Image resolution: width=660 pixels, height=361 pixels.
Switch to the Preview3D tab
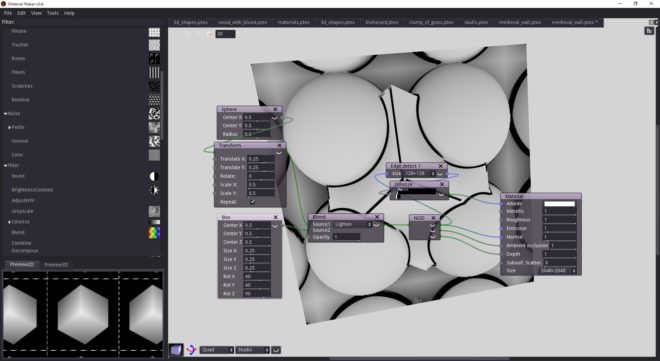[56, 265]
